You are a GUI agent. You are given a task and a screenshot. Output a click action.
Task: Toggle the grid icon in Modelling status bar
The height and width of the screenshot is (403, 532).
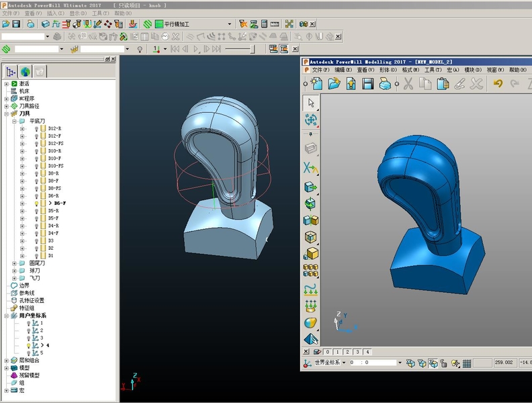click(467, 363)
